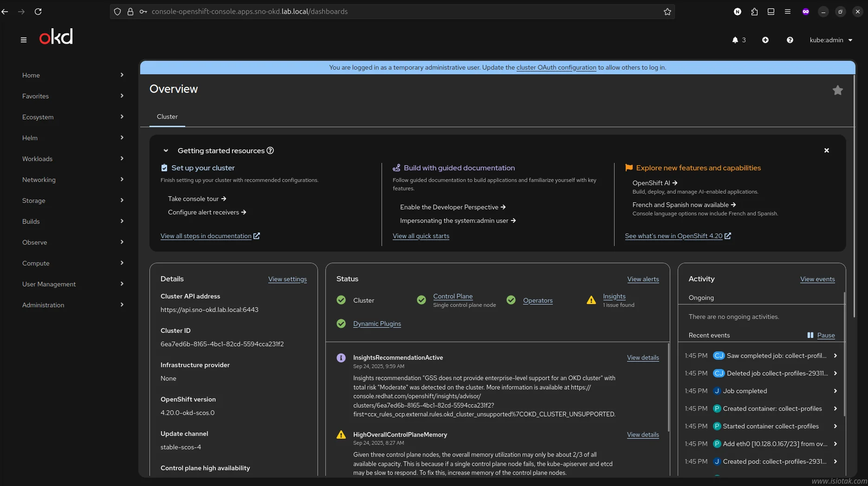868x486 pixels.
Task: Expand the User Management navigation section
Action: point(73,284)
